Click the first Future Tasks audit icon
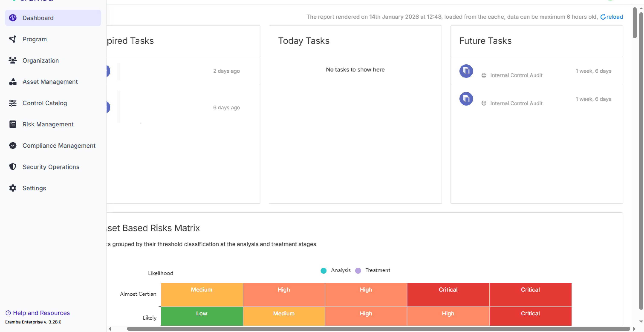Screen dimensions: 644x332 (466, 71)
